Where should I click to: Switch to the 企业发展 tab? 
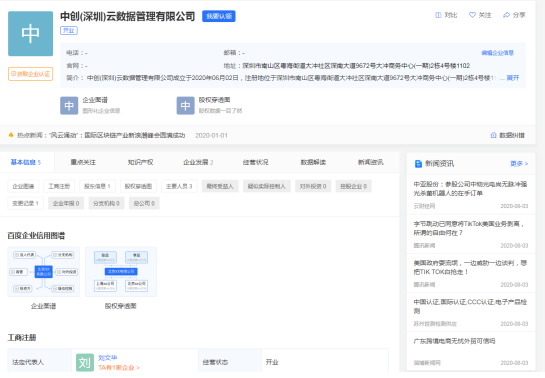[198, 162]
